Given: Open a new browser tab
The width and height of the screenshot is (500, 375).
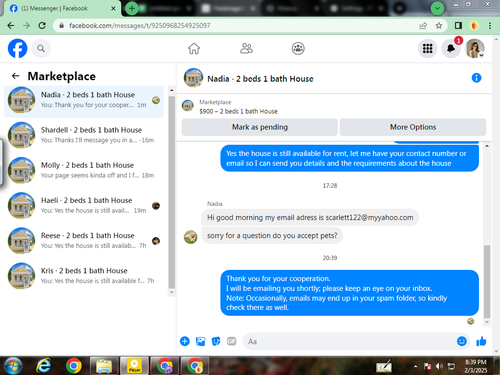Looking at the screenshot, I should click(x=132, y=8).
